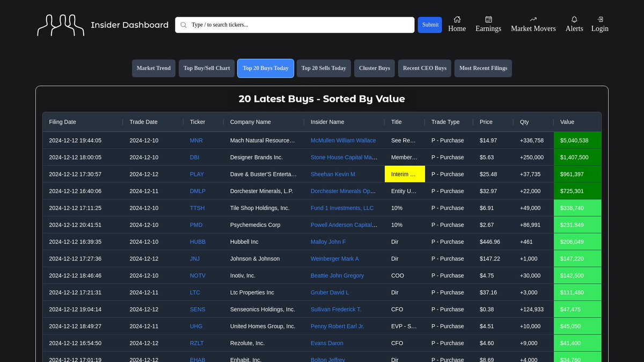Click company name Johnson & Johnson
The width and height of the screenshot is (644, 362).
point(255,258)
